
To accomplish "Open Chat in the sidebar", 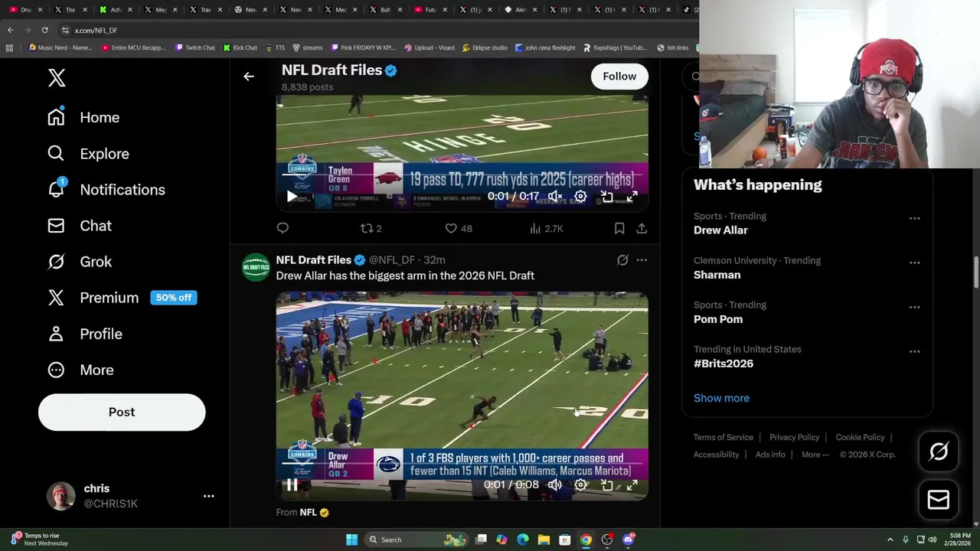I will point(80,226).
